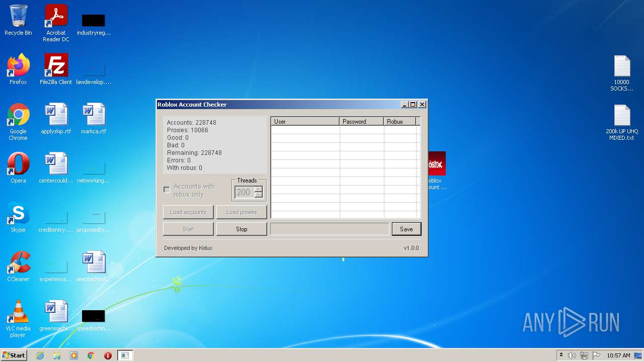Open the Start menu

coord(14,355)
